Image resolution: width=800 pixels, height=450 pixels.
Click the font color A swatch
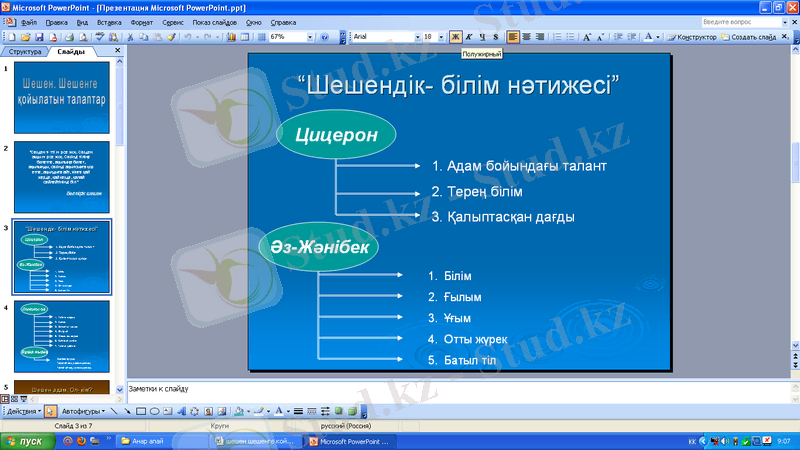[x=647, y=37]
